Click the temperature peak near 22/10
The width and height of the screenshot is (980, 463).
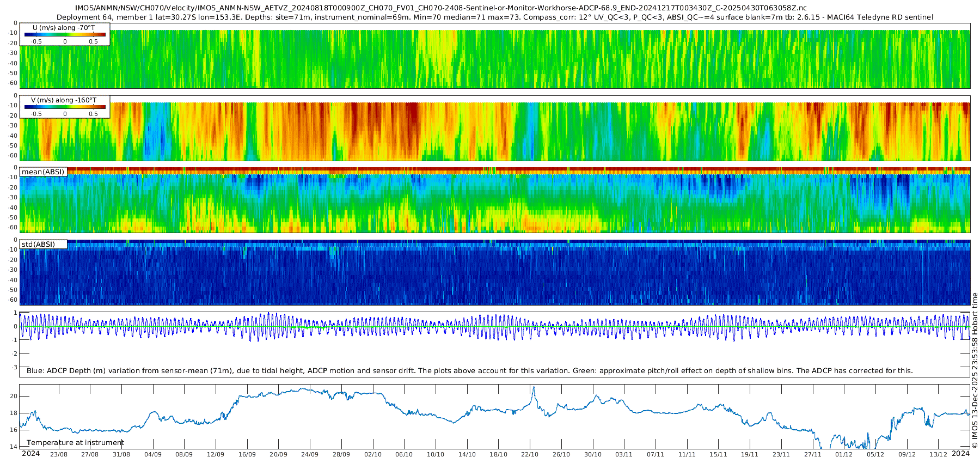(x=534, y=388)
